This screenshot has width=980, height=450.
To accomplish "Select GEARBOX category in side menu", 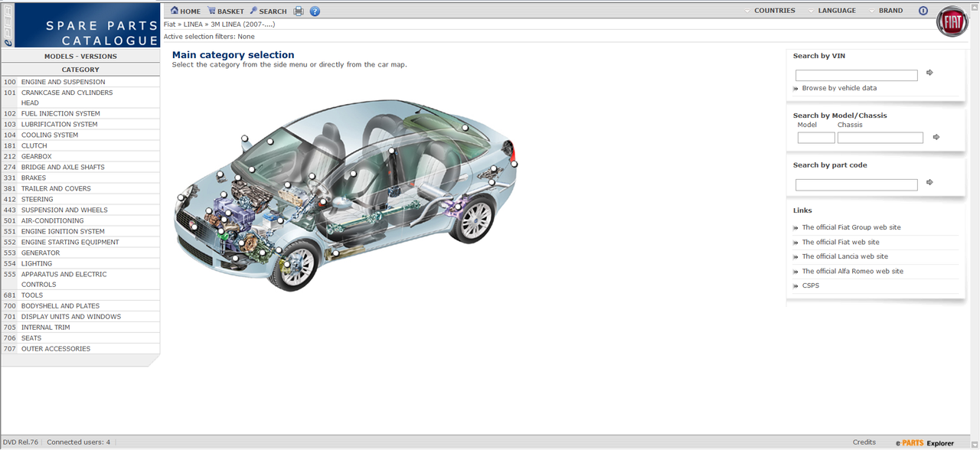I will (80, 156).
